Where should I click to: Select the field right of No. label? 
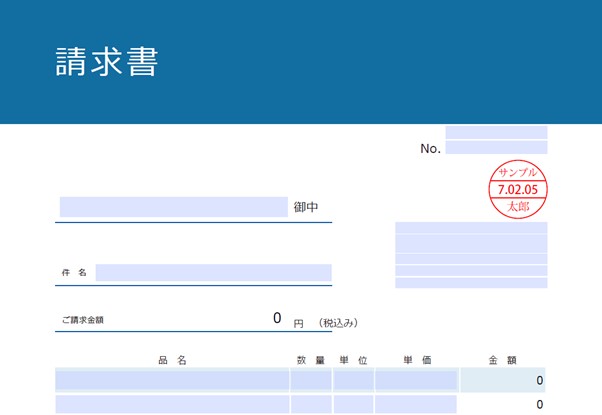(x=496, y=148)
